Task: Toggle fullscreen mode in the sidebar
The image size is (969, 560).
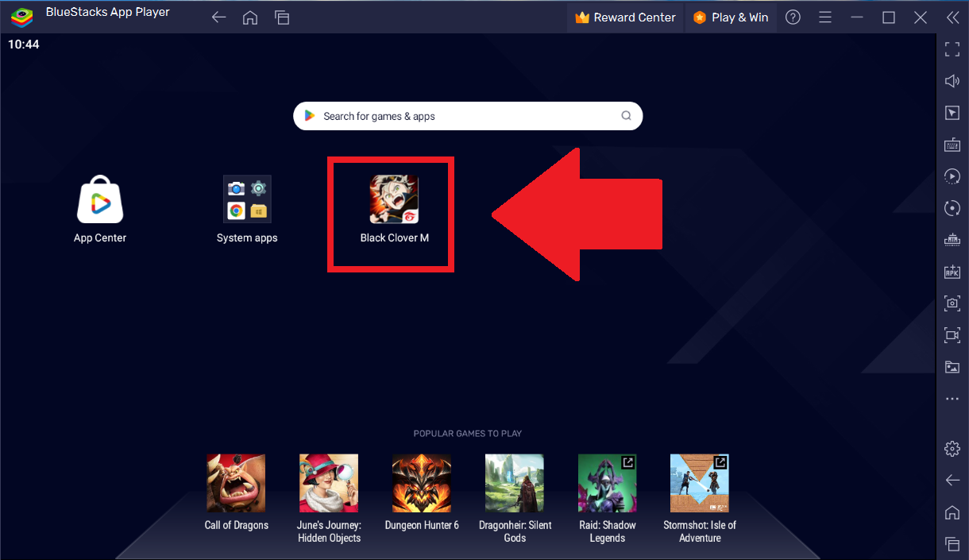Action: [x=952, y=49]
